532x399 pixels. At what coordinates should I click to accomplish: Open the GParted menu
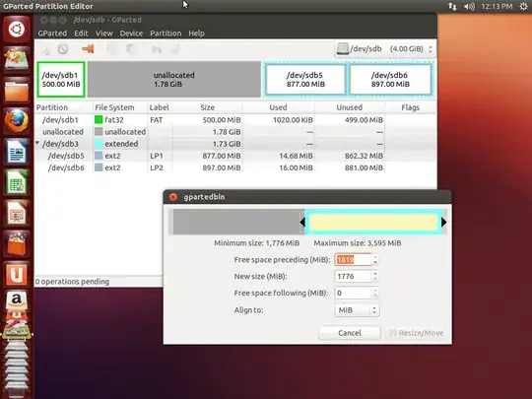point(52,33)
